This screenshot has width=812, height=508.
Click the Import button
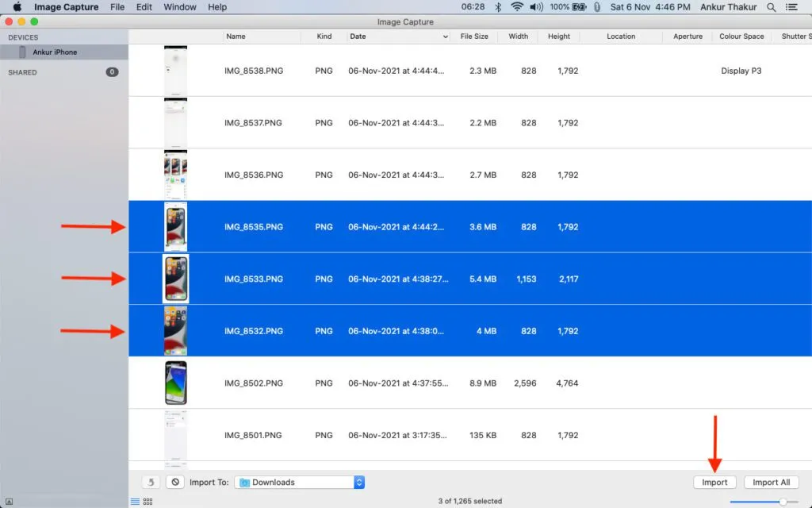click(x=714, y=482)
